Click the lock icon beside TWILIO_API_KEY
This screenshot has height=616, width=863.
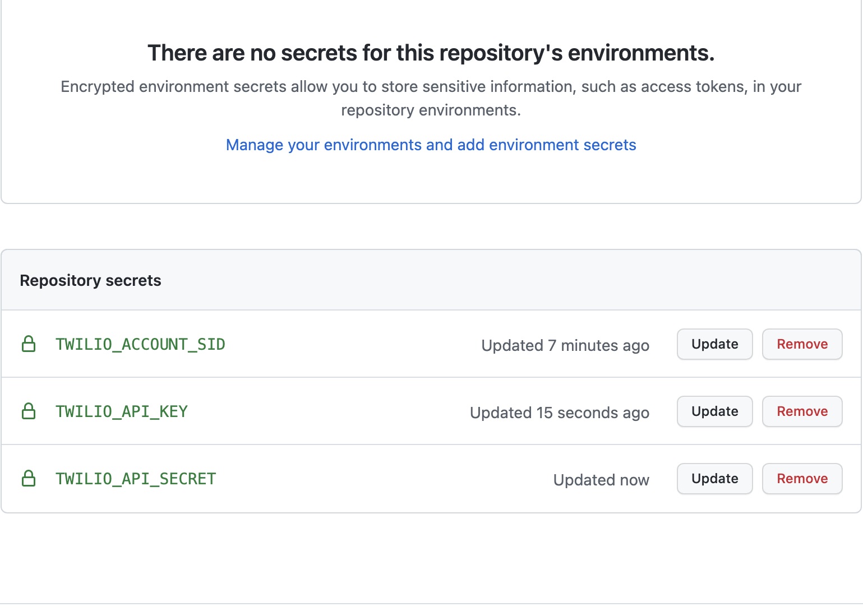click(x=29, y=411)
